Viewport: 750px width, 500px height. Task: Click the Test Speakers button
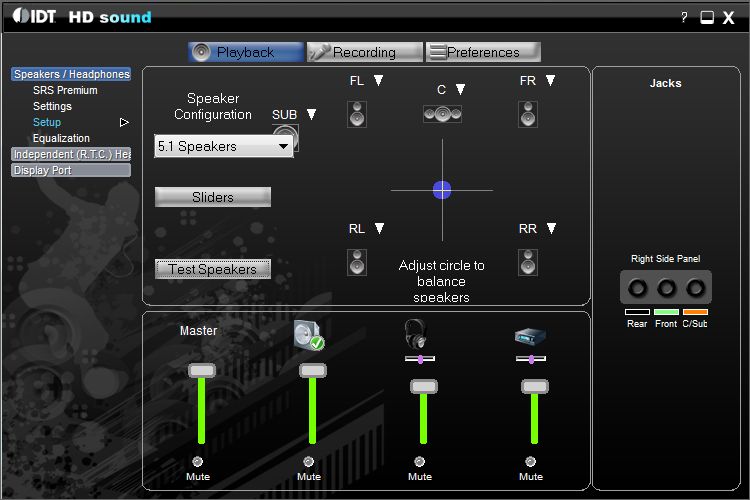(213, 269)
